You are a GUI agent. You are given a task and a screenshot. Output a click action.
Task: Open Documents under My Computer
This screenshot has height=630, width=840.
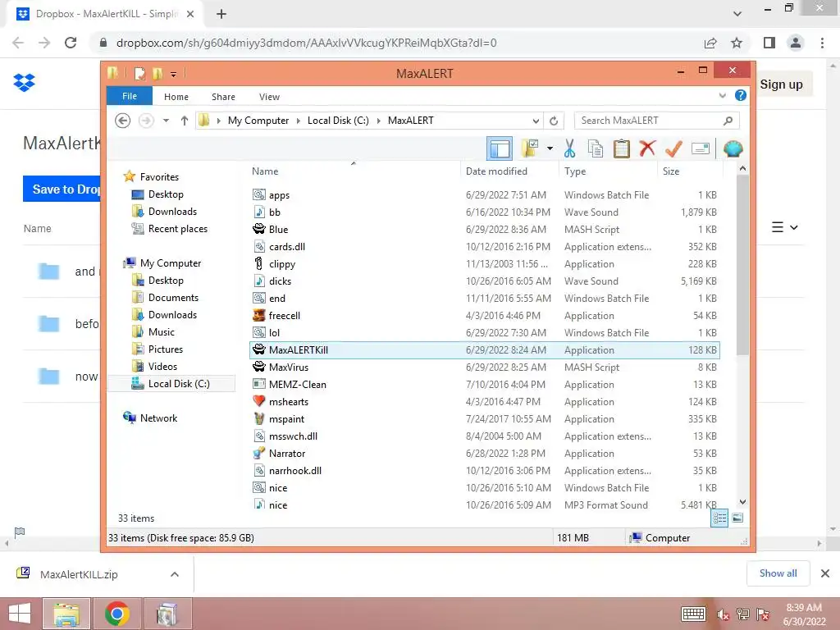point(173,297)
